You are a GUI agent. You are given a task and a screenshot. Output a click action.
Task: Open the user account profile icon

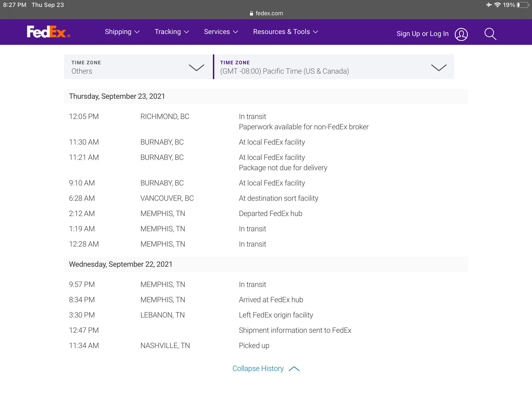pyautogui.click(x=461, y=34)
